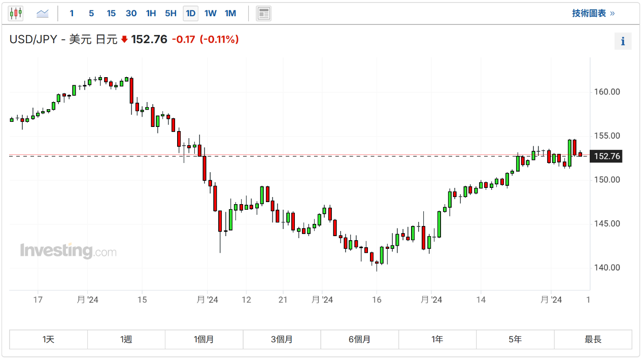Select the 1個月 time range tab
This screenshot has width=644, height=359.
coord(204,339)
